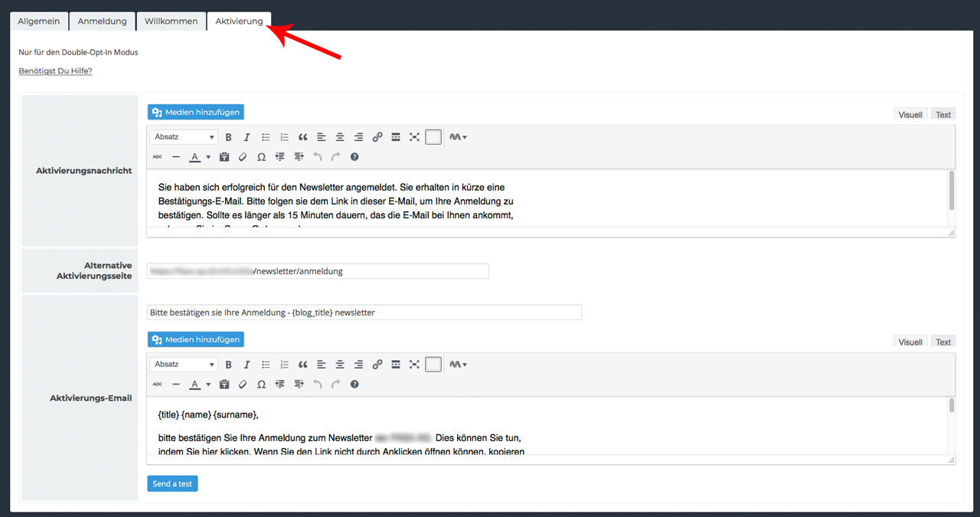Click clear formatting eraser in Aktivierungs-Email toolbar
This screenshot has height=517, width=980.
click(243, 384)
